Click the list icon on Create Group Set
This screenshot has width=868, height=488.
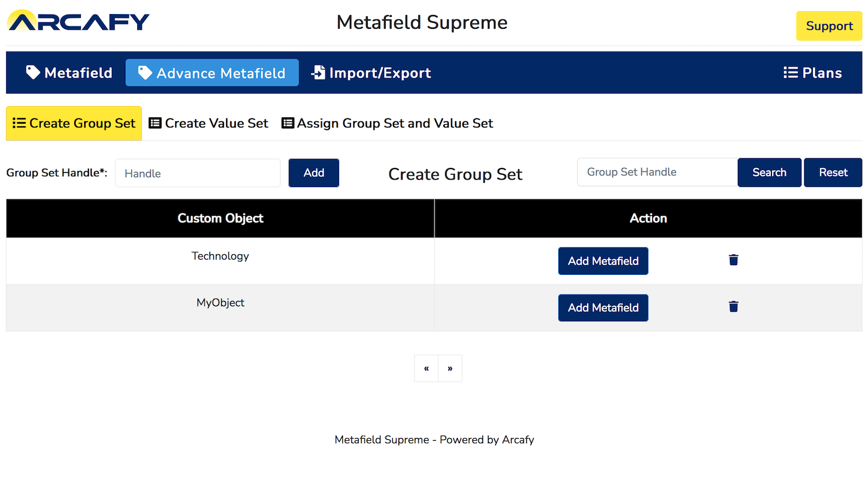[19, 123]
